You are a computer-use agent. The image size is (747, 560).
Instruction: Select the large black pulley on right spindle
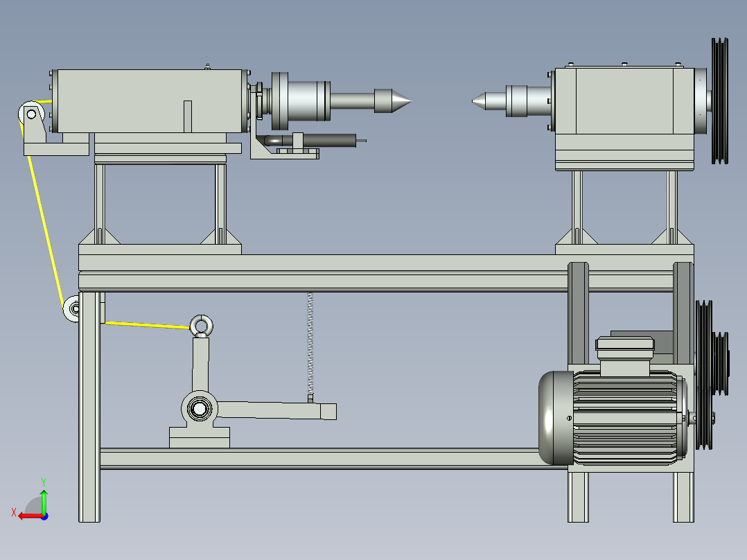point(720,101)
